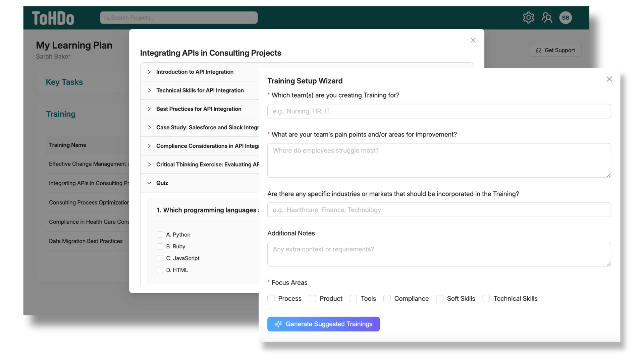The image size is (644, 362).
Task: Click Generate Suggested Trainings button
Action: [x=323, y=324]
